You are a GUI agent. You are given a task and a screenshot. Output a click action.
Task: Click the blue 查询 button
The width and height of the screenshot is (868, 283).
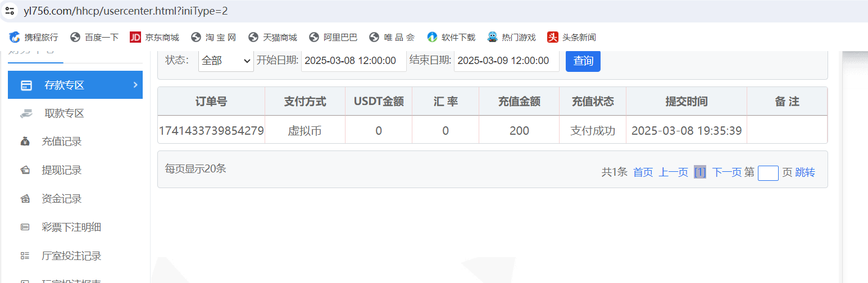(583, 61)
